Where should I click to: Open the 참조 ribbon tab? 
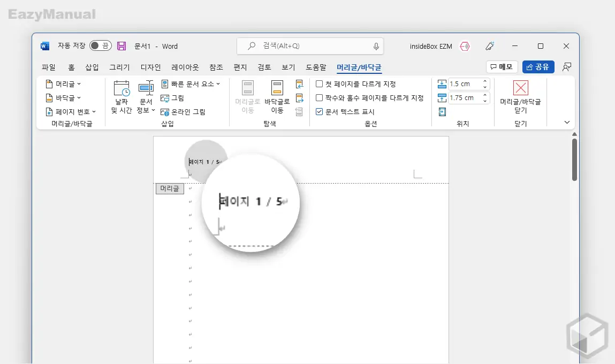(x=216, y=67)
